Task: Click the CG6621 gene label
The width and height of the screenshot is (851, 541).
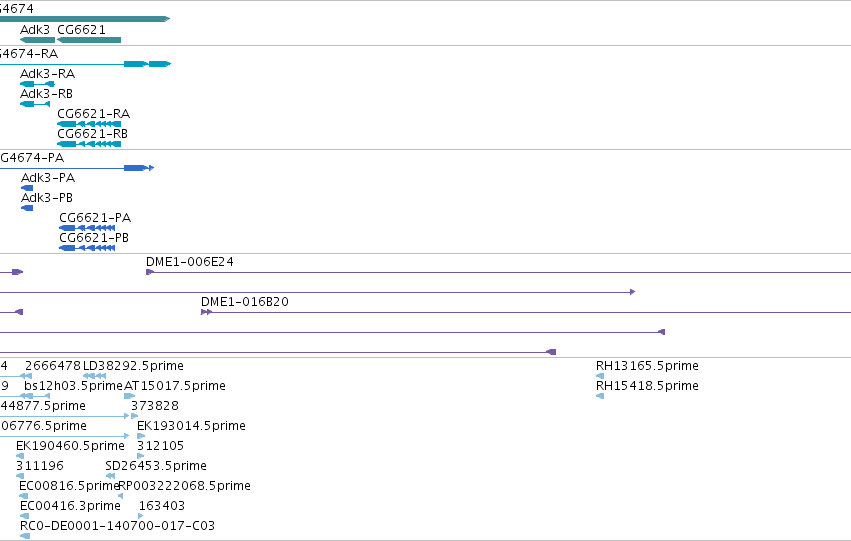Action: click(x=81, y=29)
